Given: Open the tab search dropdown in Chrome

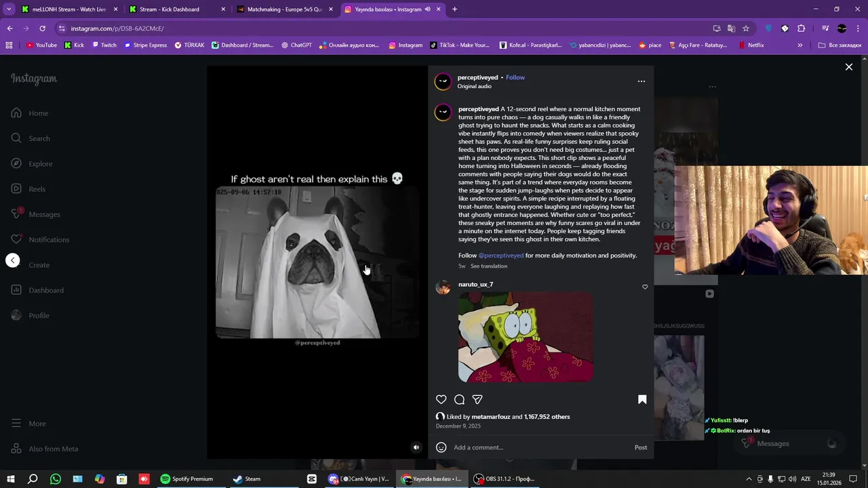Looking at the screenshot, I should click(x=9, y=9).
